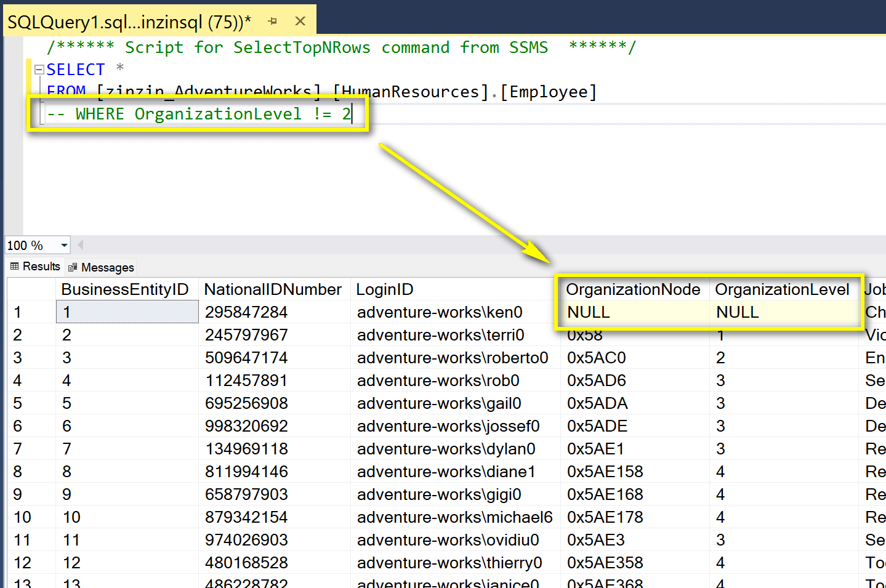Screen dimensions: 886x588
Task: Click BusinessEntityID cell in row 1
Action: click(127, 312)
